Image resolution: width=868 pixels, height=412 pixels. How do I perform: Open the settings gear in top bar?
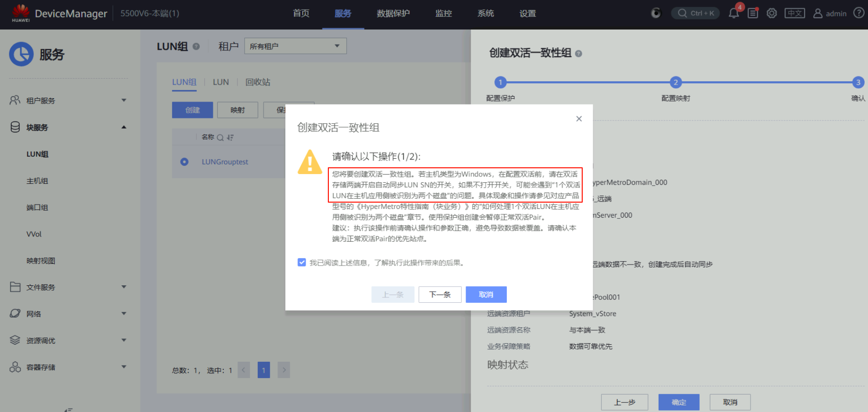click(x=772, y=13)
